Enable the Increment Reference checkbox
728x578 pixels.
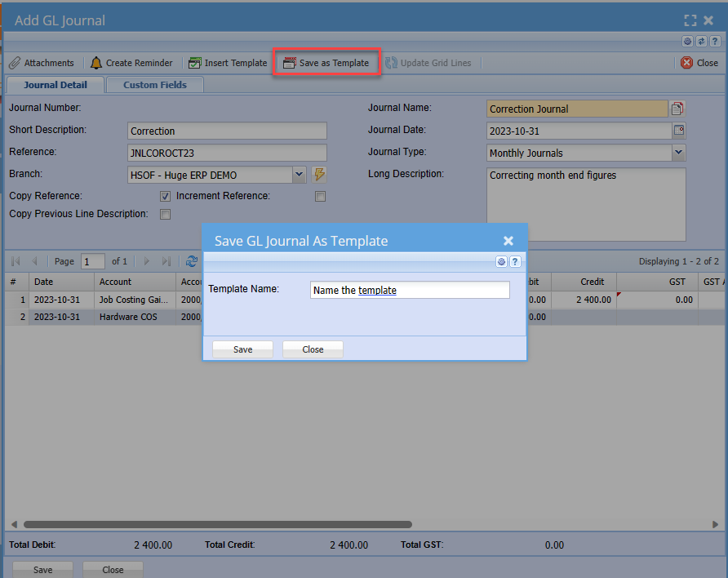[320, 197]
